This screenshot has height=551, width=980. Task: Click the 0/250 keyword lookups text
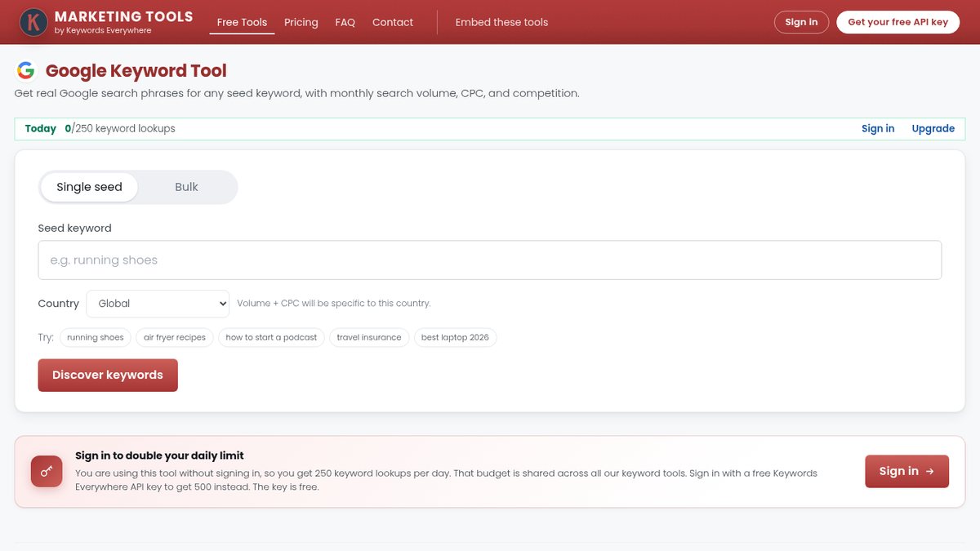[x=120, y=128]
